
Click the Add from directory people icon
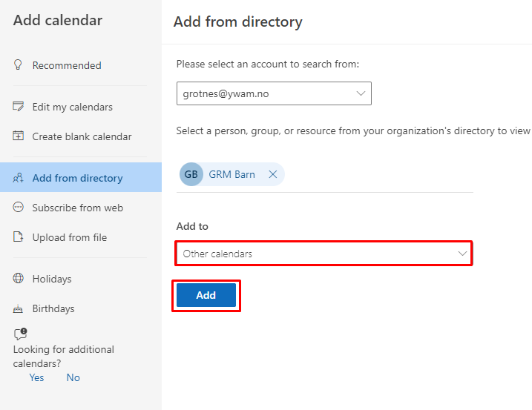[x=19, y=178]
